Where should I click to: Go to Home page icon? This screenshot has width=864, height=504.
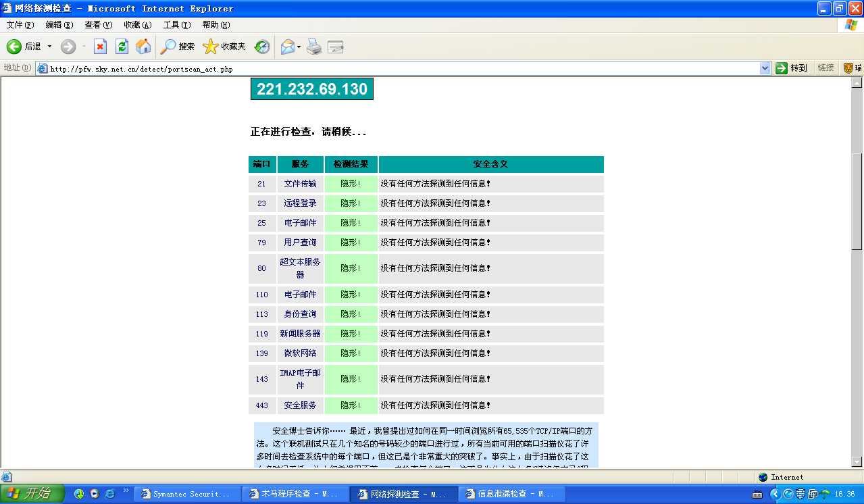(x=143, y=47)
